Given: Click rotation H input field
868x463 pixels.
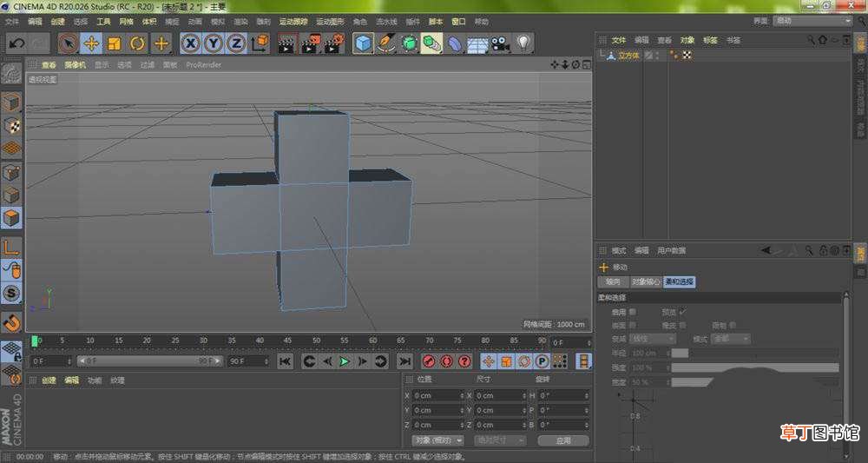Looking at the screenshot, I should [564, 395].
